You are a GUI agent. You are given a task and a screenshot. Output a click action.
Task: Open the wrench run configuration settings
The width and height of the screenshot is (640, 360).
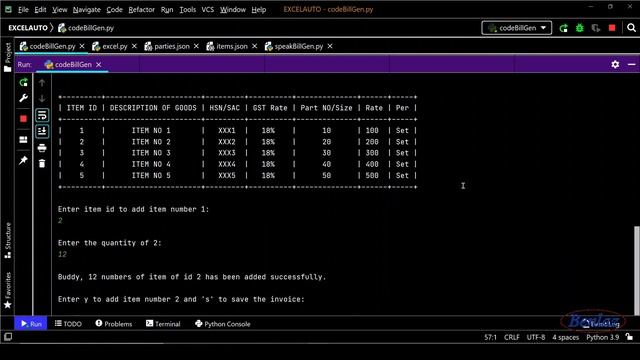coord(24,98)
